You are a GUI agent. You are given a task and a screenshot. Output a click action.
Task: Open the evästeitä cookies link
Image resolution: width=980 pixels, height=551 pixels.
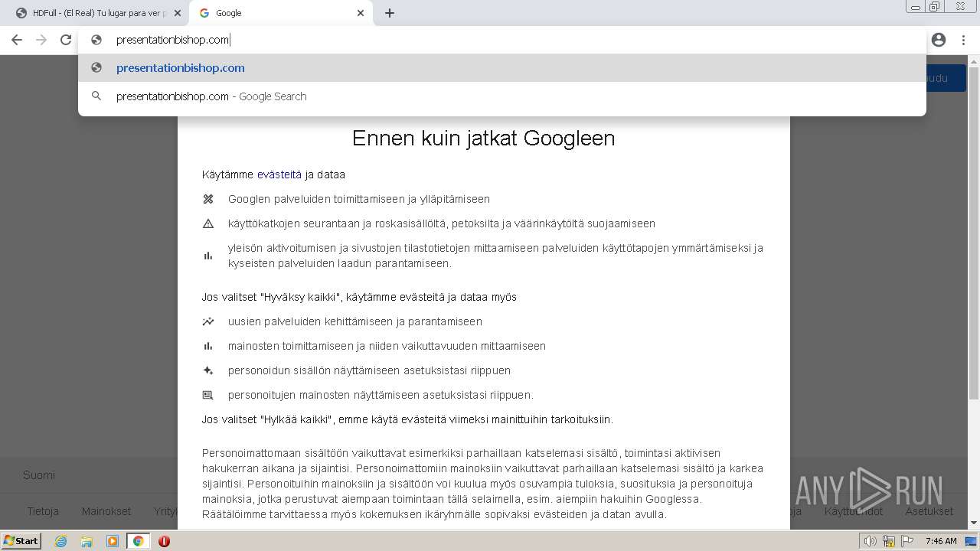pos(279,174)
